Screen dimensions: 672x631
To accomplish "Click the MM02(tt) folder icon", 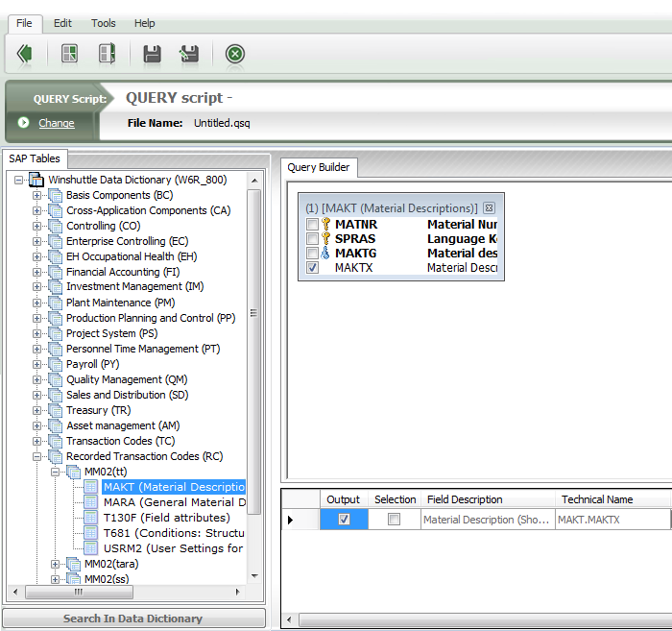I will point(73,472).
